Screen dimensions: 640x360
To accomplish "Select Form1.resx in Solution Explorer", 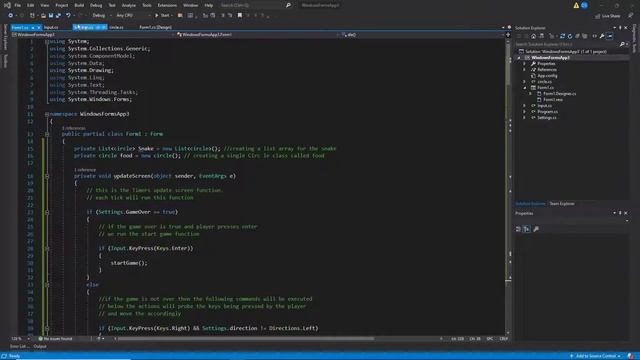I will point(553,100).
